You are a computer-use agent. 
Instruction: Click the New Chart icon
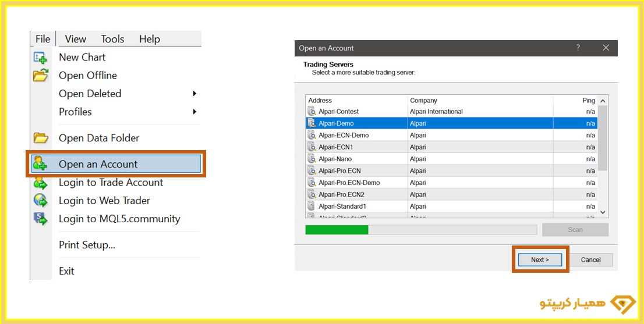tap(40, 58)
